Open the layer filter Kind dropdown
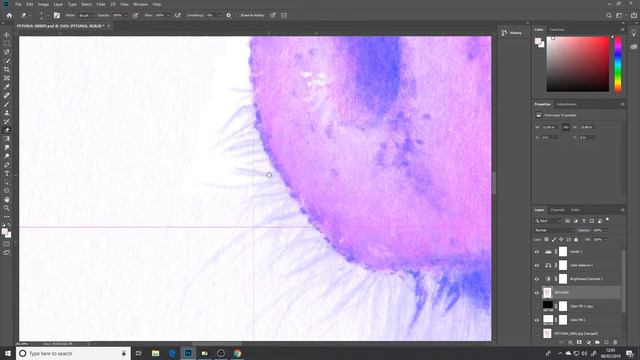 (549, 221)
